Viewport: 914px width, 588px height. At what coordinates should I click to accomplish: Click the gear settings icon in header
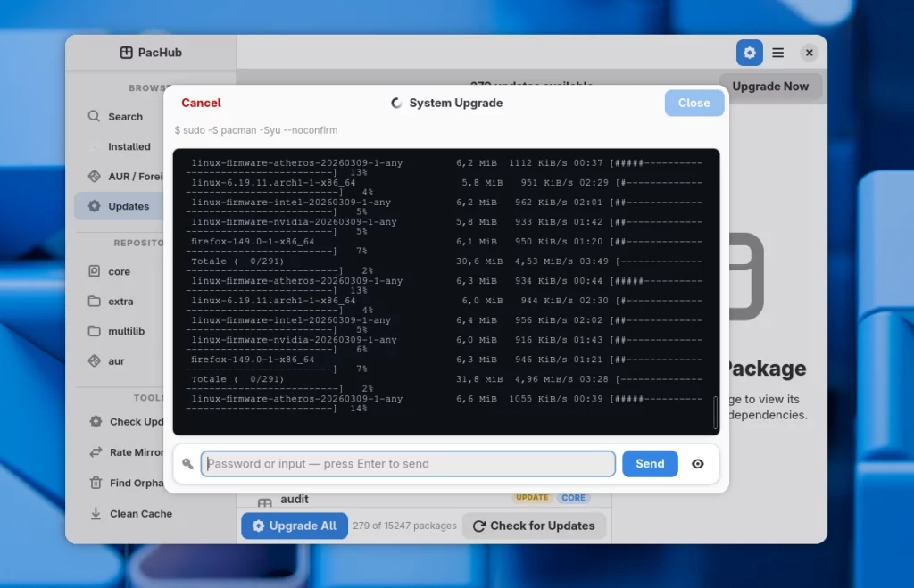coord(749,53)
